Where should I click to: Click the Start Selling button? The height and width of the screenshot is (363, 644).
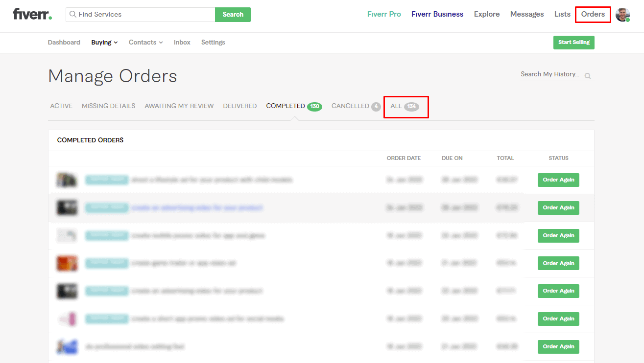point(574,43)
